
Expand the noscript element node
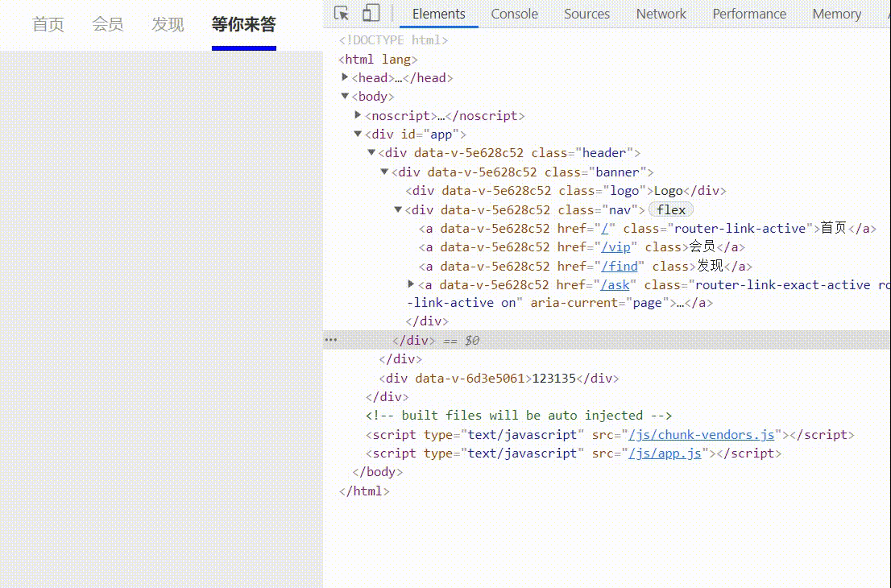tap(358, 115)
